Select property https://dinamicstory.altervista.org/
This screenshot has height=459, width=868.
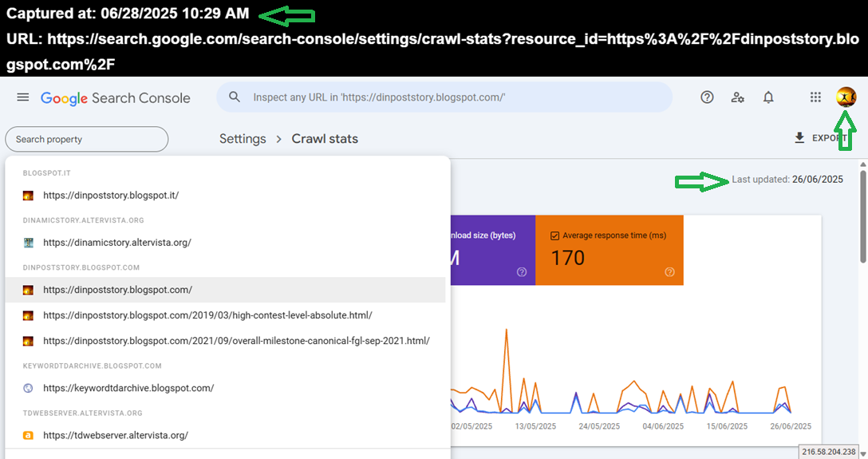point(225,243)
